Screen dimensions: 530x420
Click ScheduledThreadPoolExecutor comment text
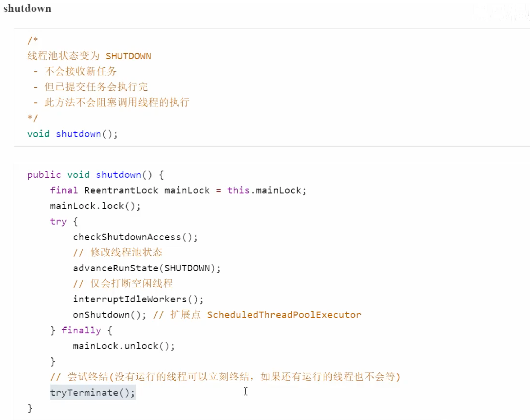pyautogui.click(x=284, y=315)
